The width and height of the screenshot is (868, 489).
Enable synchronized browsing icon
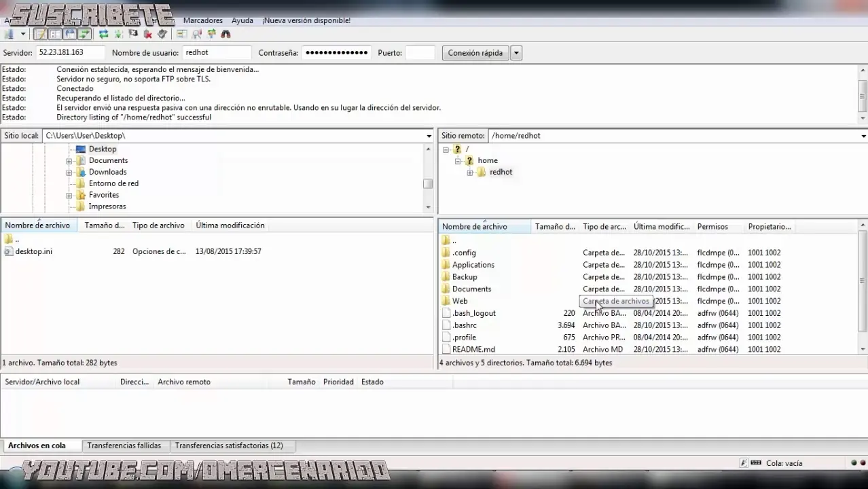point(211,34)
